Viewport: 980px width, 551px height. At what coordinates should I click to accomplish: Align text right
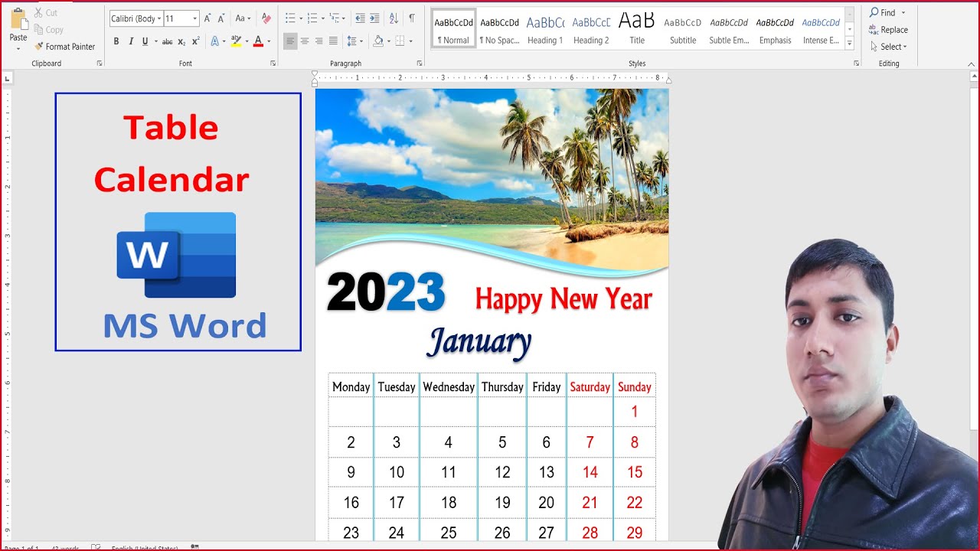(x=318, y=41)
